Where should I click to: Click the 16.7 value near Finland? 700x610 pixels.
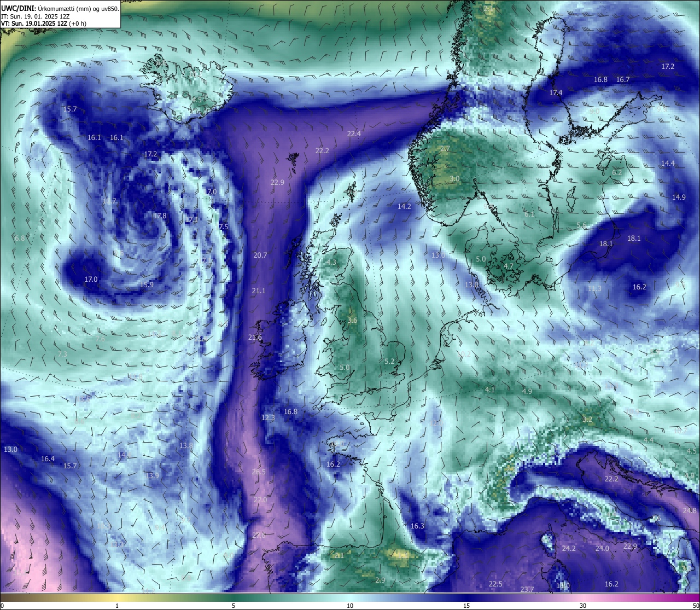click(x=623, y=79)
